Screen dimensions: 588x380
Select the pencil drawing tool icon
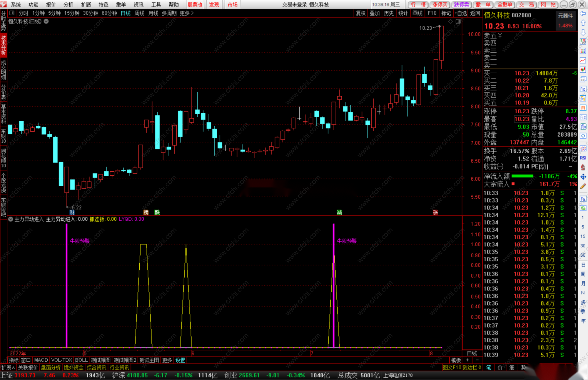(583, 186)
